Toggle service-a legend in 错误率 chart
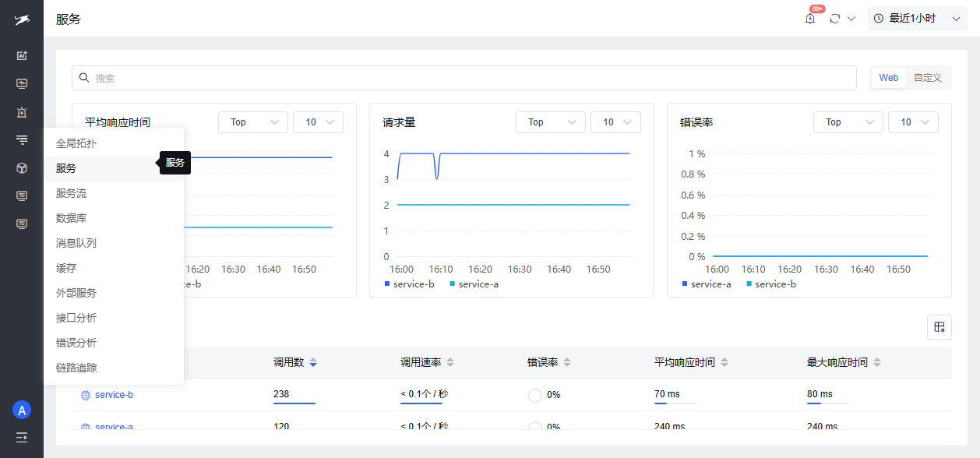The image size is (980, 458). pyautogui.click(x=707, y=284)
